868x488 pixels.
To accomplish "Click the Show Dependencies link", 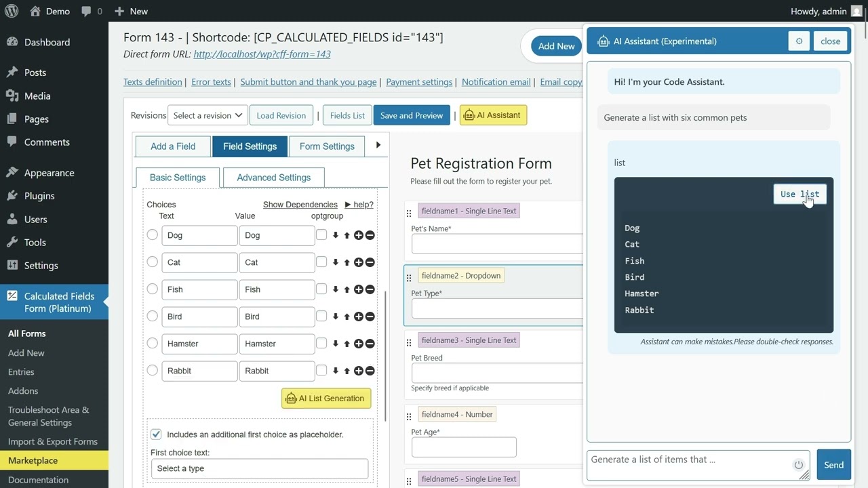I will 300,205.
